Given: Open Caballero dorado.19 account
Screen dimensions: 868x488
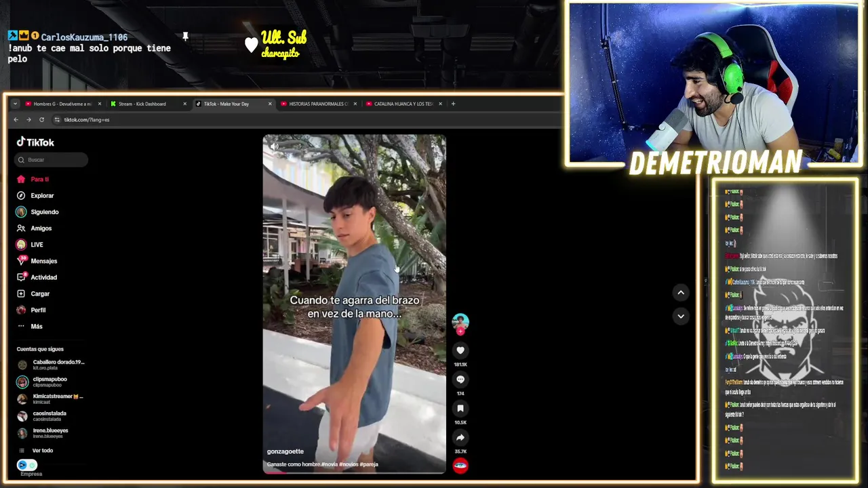Looking at the screenshot, I should (52, 365).
